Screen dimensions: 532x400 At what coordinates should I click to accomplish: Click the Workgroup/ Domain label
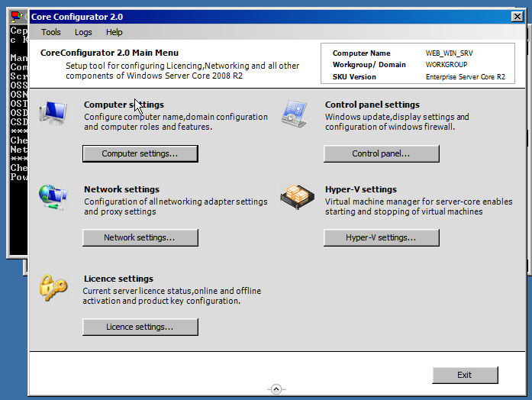[369, 65]
